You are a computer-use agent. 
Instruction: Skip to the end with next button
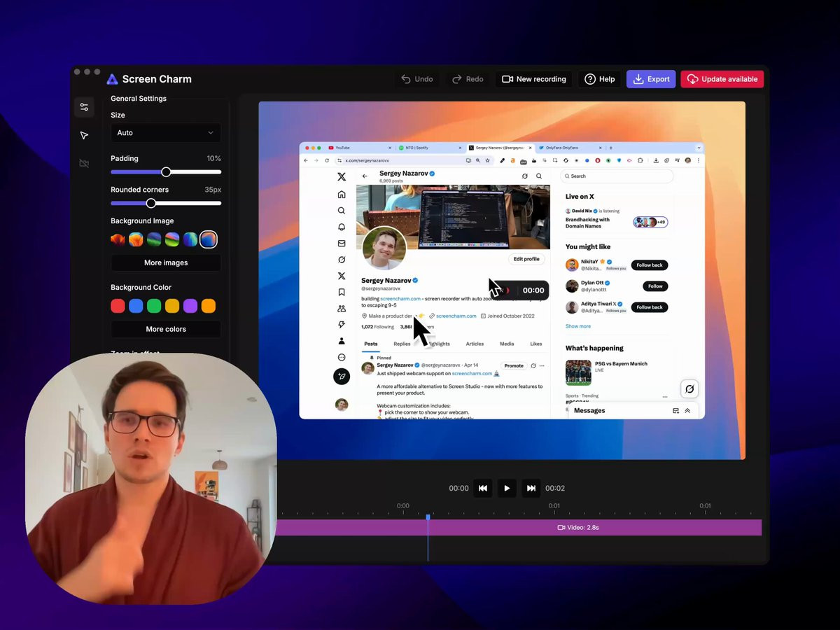point(531,488)
